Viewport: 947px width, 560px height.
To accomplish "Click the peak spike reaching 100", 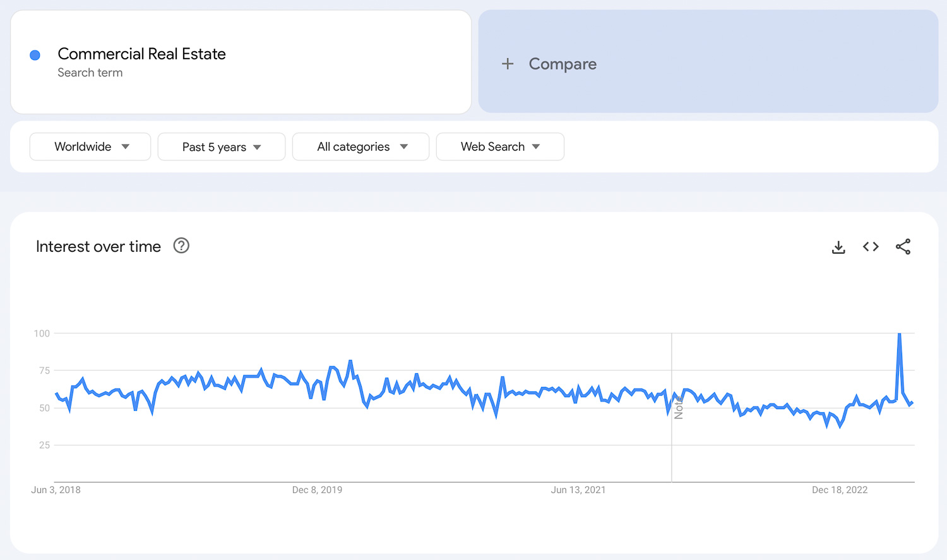I will (x=899, y=335).
